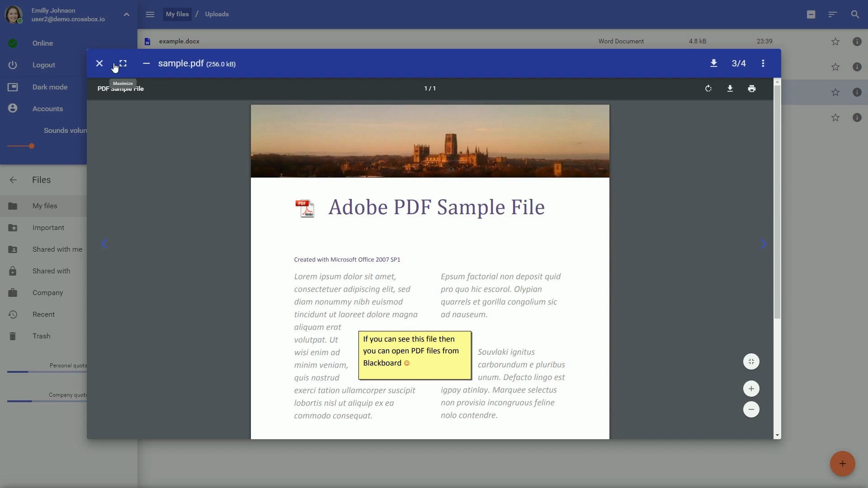Star the highlighted third row file
The image size is (868, 488).
[x=835, y=92]
